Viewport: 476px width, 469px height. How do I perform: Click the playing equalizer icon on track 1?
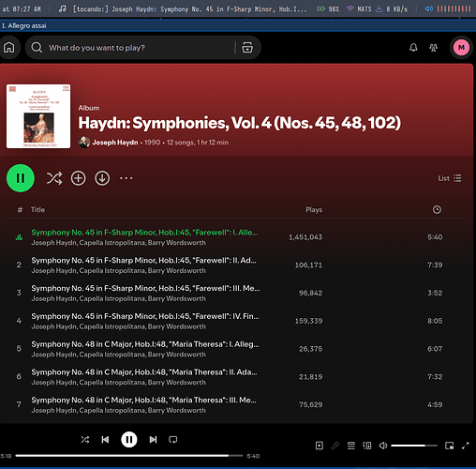point(19,237)
